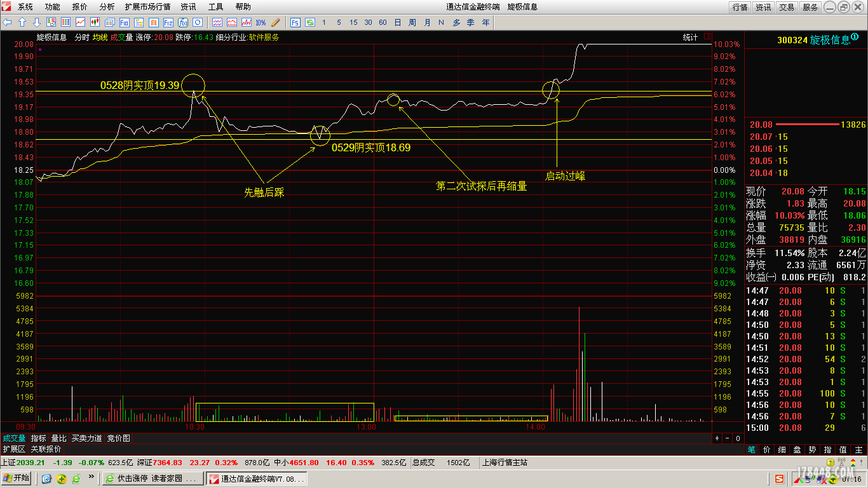This screenshot has width=868, height=488.
Task: Click the multi-window cascade icon
Action: [x=109, y=22]
